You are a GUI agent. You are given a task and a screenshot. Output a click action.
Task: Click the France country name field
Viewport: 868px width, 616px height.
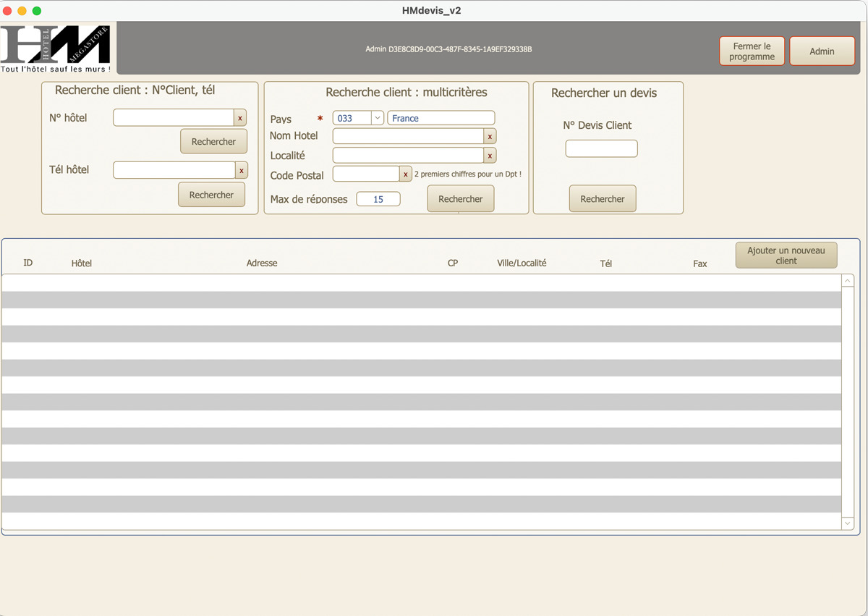[x=441, y=118]
